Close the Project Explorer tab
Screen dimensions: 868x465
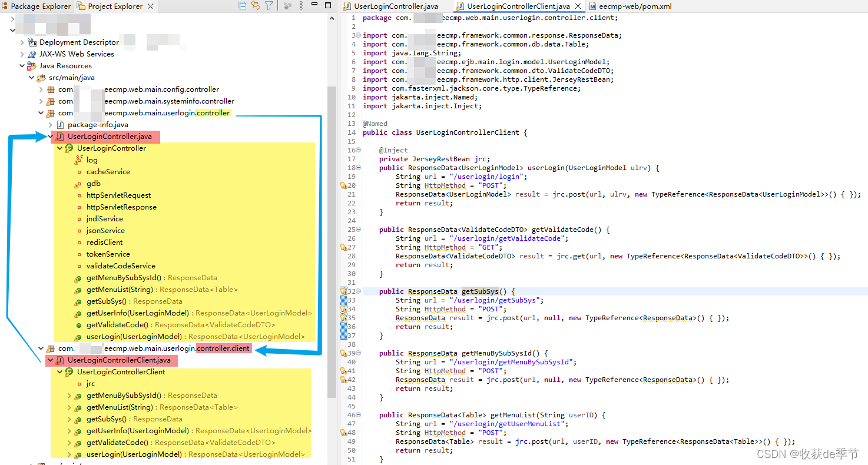[x=151, y=6]
